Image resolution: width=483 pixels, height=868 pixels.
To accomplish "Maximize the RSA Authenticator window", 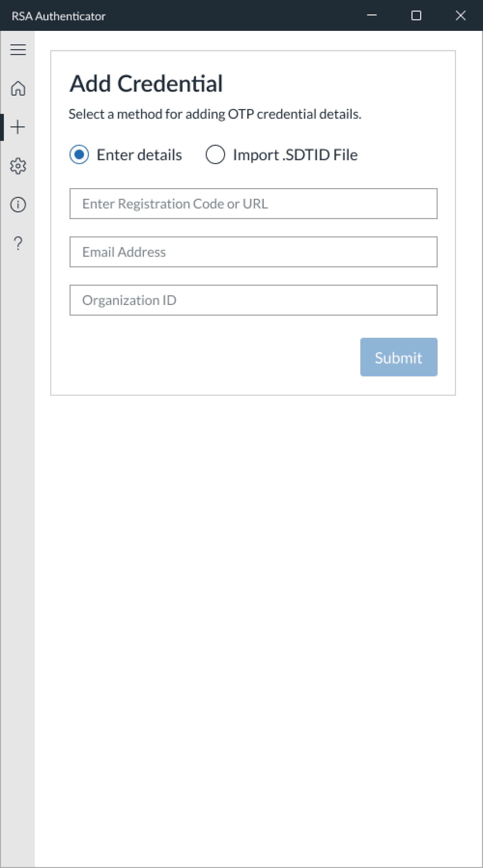I will point(416,15).
